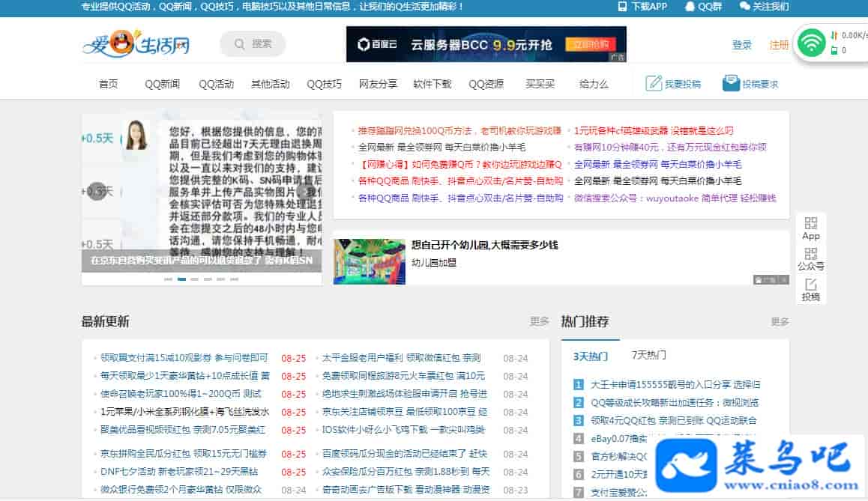This screenshot has height=501, width=868.
Task: Open the 软件下载 navigation item
Action: [433, 84]
